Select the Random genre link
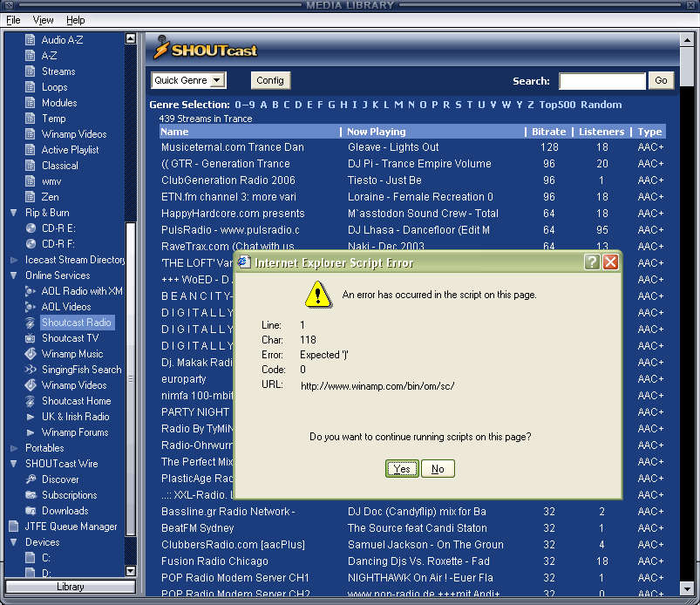Screen dimensions: 700x605 [x=601, y=105]
